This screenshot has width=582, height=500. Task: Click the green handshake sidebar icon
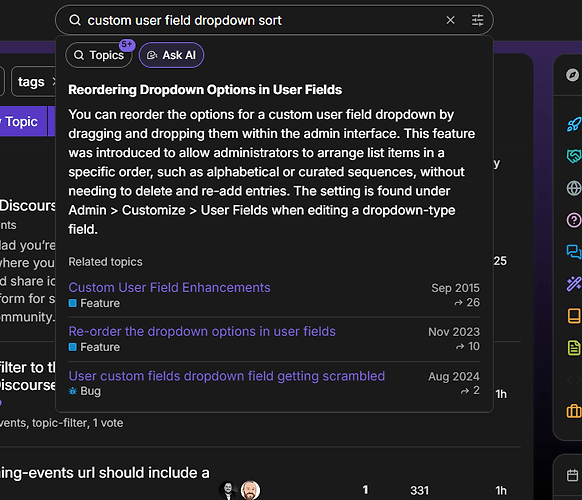tap(574, 156)
